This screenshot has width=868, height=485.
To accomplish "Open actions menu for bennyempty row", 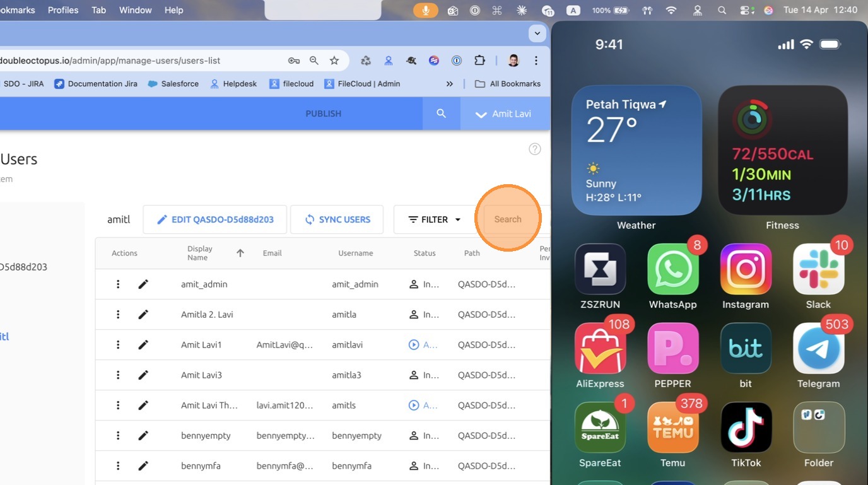I will pos(118,436).
